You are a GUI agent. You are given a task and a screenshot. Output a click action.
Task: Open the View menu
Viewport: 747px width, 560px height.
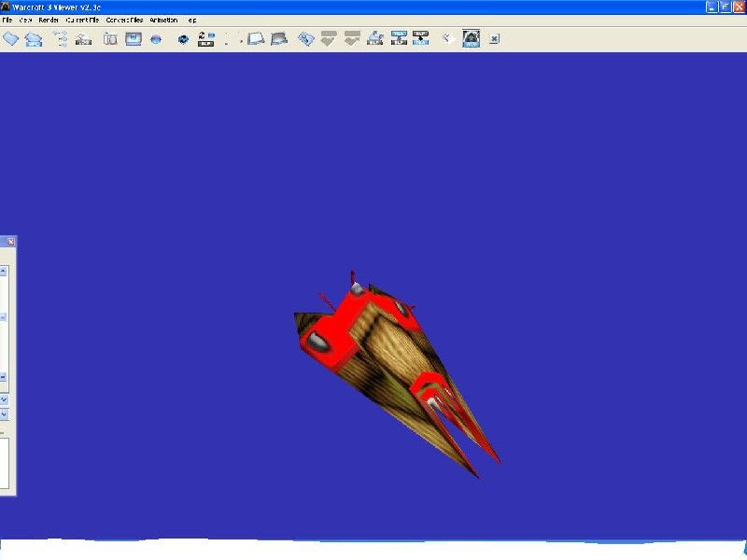tap(25, 20)
